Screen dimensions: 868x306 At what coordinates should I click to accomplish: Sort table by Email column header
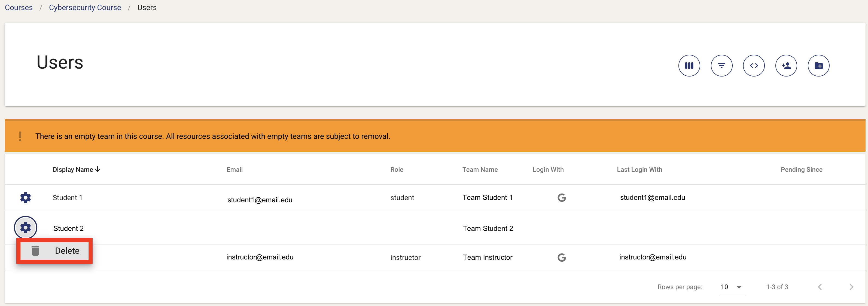pyautogui.click(x=234, y=170)
